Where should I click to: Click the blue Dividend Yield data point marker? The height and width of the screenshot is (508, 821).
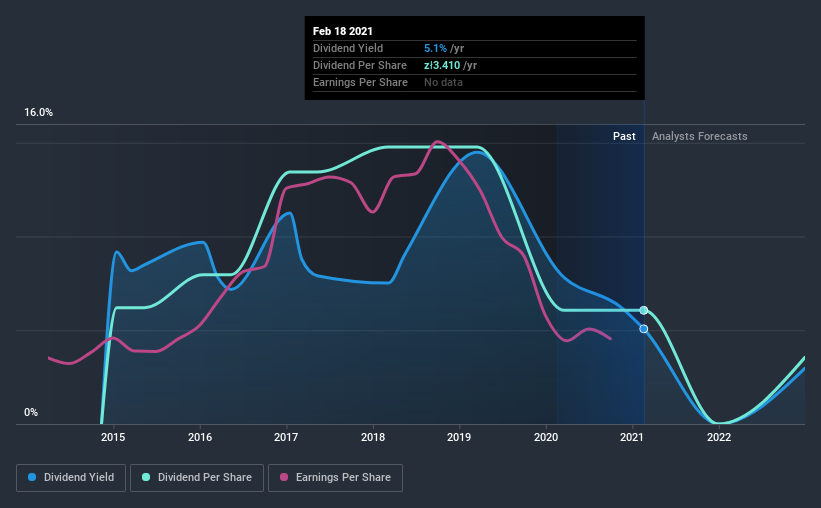click(644, 329)
